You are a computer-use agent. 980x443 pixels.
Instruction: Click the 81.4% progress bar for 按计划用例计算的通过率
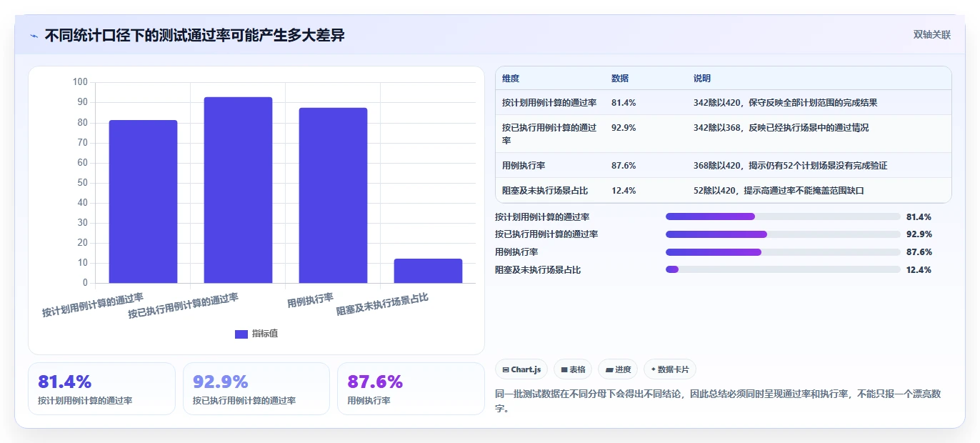[783, 216]
